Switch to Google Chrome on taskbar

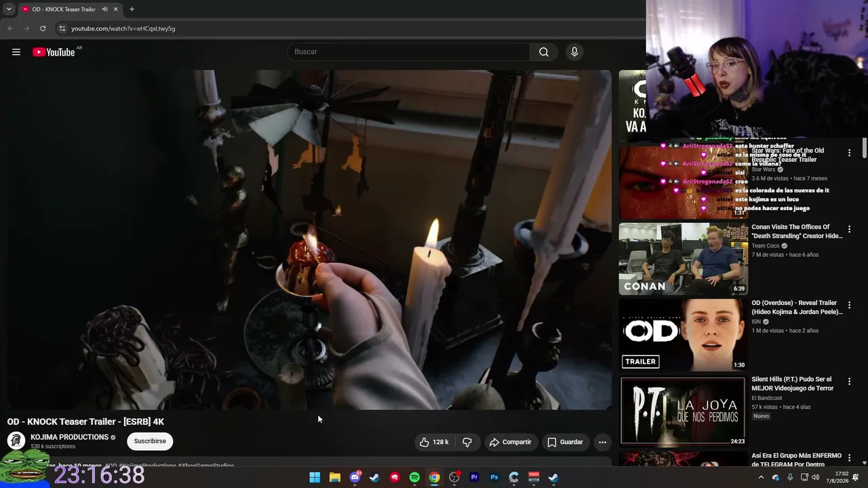click(434, 477)
